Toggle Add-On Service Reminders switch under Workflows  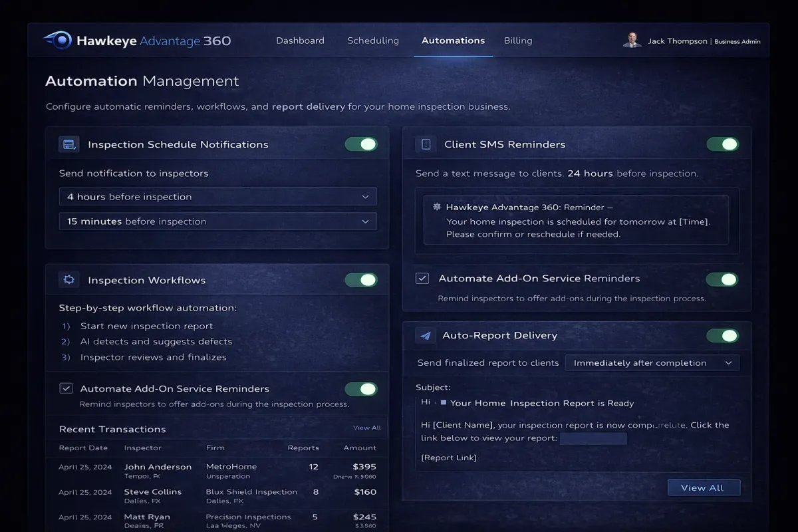coord(361,389)
